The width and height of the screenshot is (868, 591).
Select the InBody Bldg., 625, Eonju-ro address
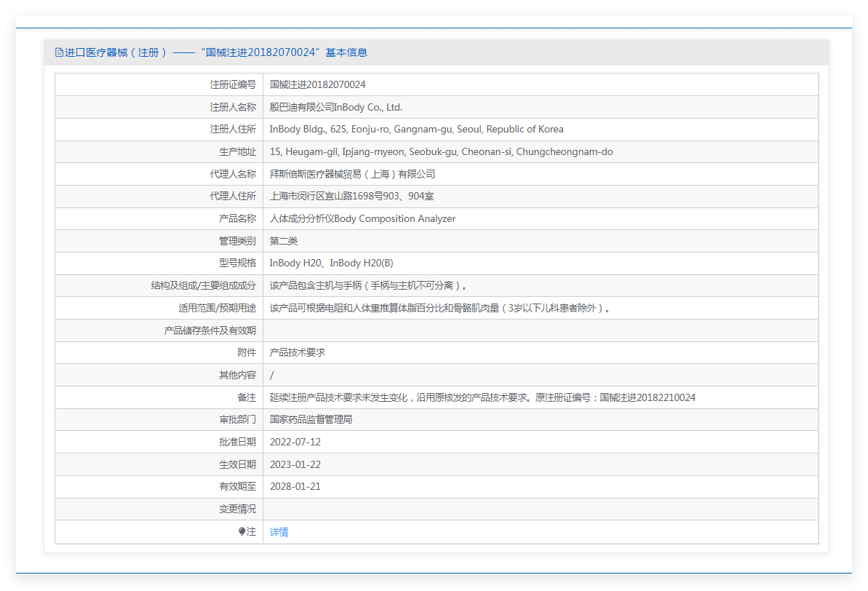pyautogui.click(x=416, y=129)
